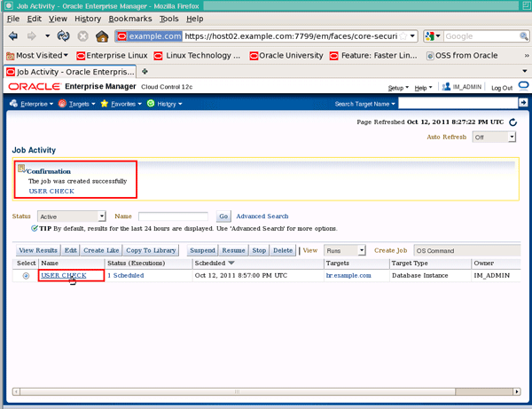Open the Create Job type dropdown
532x409 pixels.
pos(467,250)
